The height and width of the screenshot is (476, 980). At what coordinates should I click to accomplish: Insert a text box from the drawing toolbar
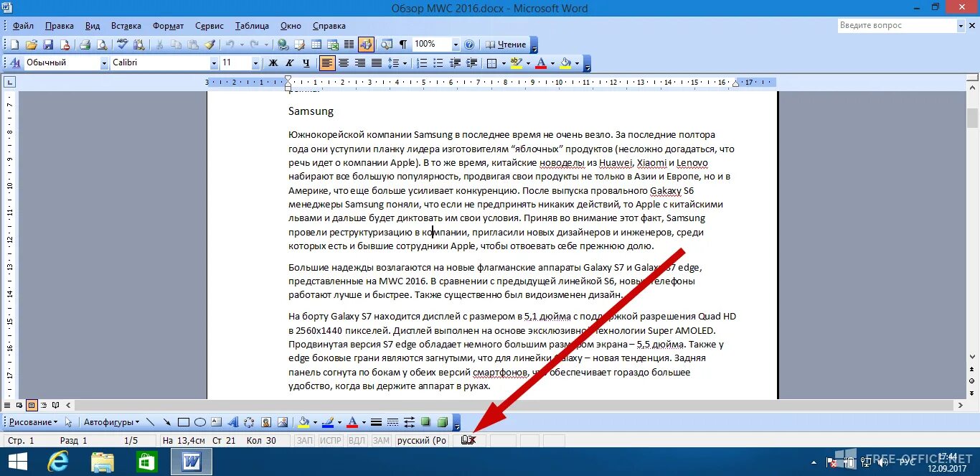[x=216, y=422]
